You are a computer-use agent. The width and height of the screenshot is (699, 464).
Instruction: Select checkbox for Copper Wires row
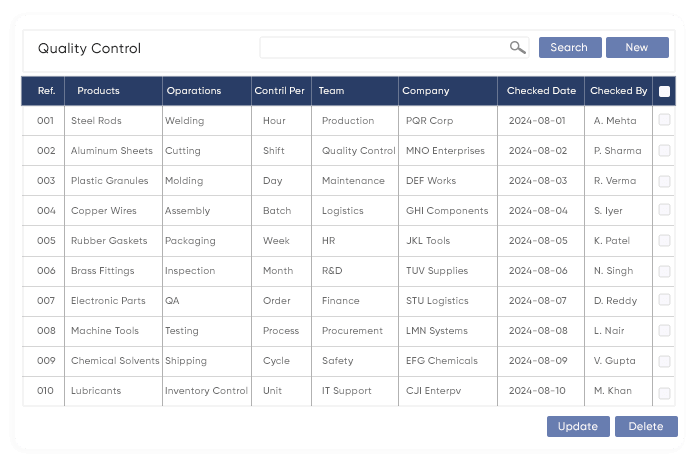point(665,211)
